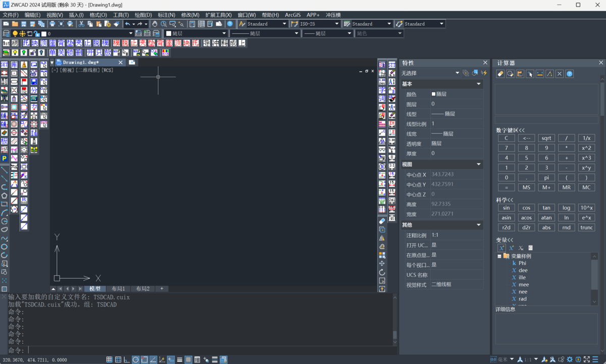The image size is (606, 364).
Task: Toggle Polar tracking in the status bar
Action: point(135,359)
